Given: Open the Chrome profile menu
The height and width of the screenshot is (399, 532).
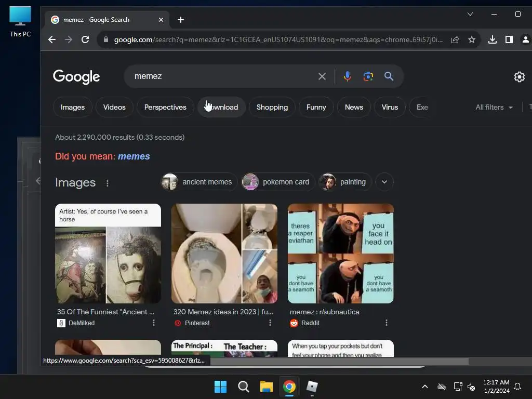Looking at the screenshot, I should 525,39.
